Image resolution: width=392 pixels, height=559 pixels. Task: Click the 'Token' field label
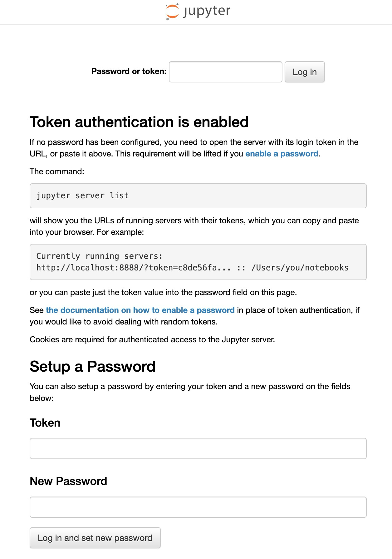coord(45,423)
